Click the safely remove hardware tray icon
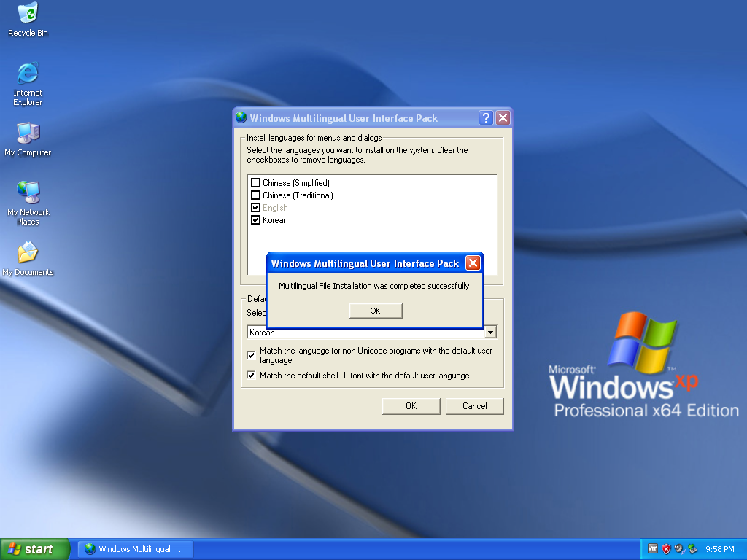The height and width of the screenshot is (560, 747). [x=693, y=548]
